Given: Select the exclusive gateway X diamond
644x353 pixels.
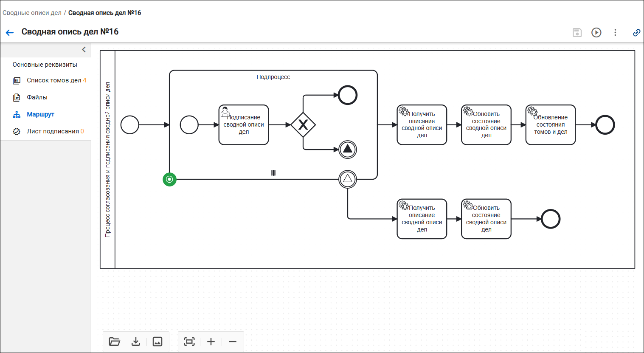Looking at the screenshot, I should [x=303, y=125].
